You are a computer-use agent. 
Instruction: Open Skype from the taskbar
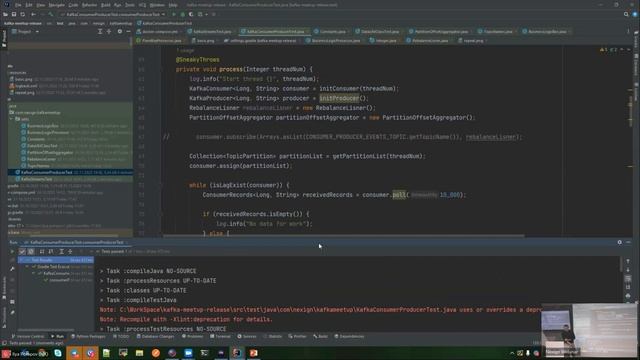58,353
